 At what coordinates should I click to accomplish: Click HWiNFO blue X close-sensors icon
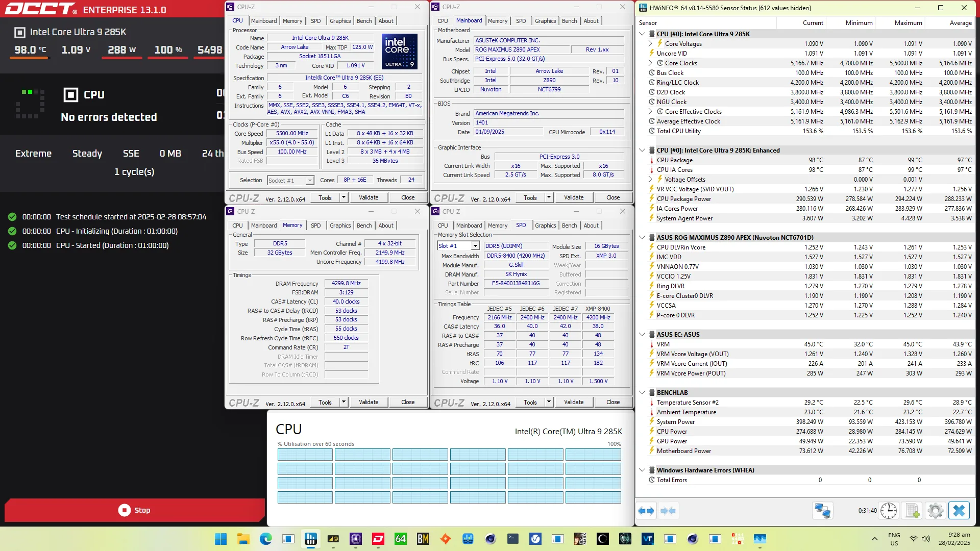pyautogui.click(x=959, y=511)
